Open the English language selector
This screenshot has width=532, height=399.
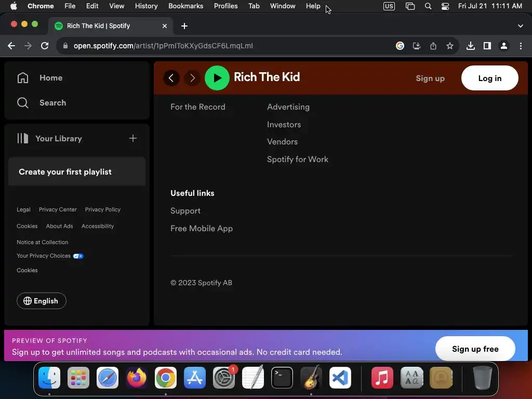pyautogui.click(x=42, y=301)
